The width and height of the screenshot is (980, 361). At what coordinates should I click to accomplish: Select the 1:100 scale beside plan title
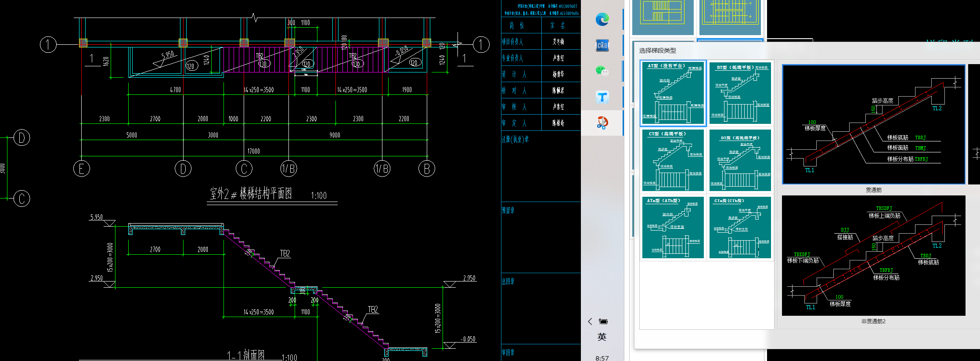point(319,195)
